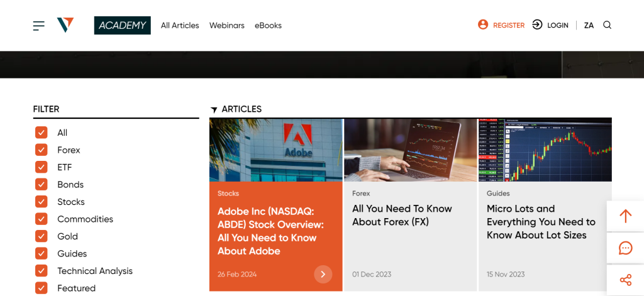Click the Login link

[557, 26]
